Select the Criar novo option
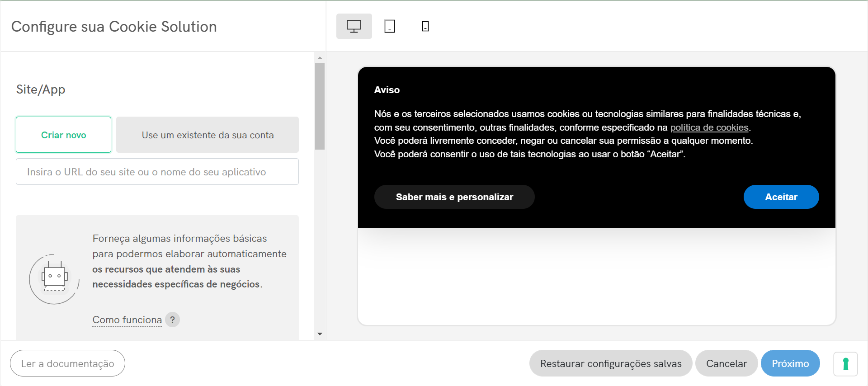868x386 pixels. click(x=64, y=135)
